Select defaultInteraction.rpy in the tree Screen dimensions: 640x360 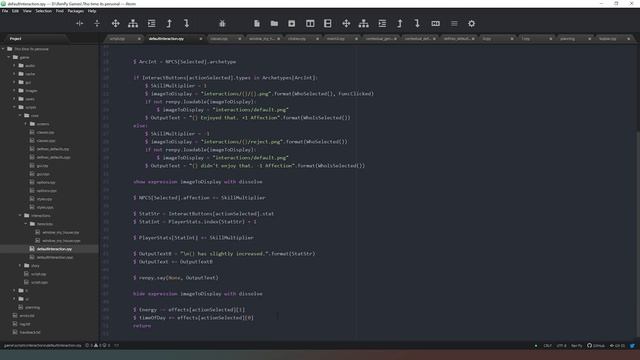54,249
